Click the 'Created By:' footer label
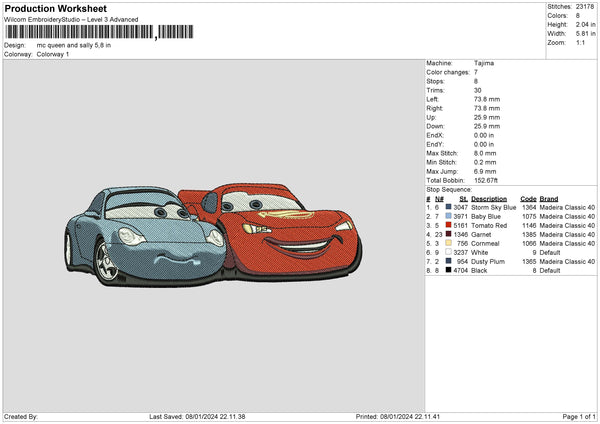The height and width of the screenshot is (424, 600). [x=21, y=416]
